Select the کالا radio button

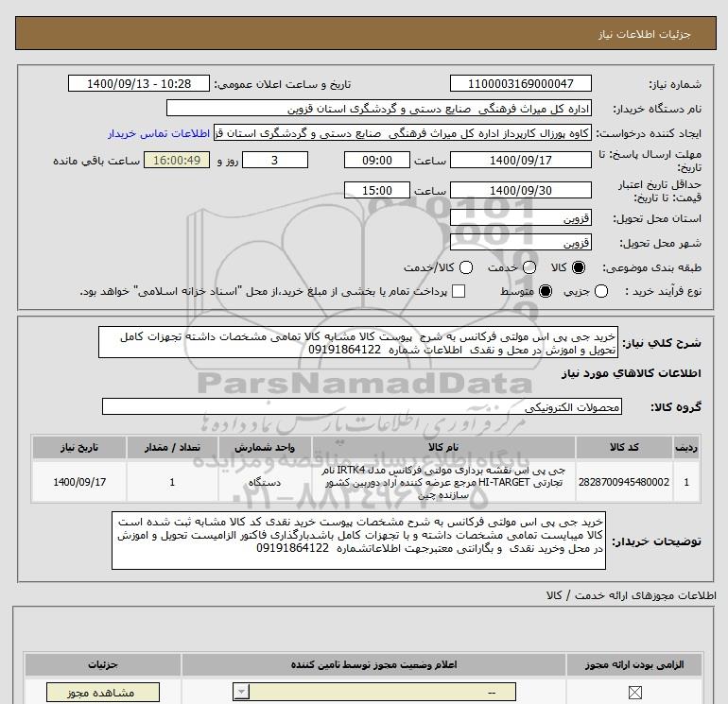point(579,267)
